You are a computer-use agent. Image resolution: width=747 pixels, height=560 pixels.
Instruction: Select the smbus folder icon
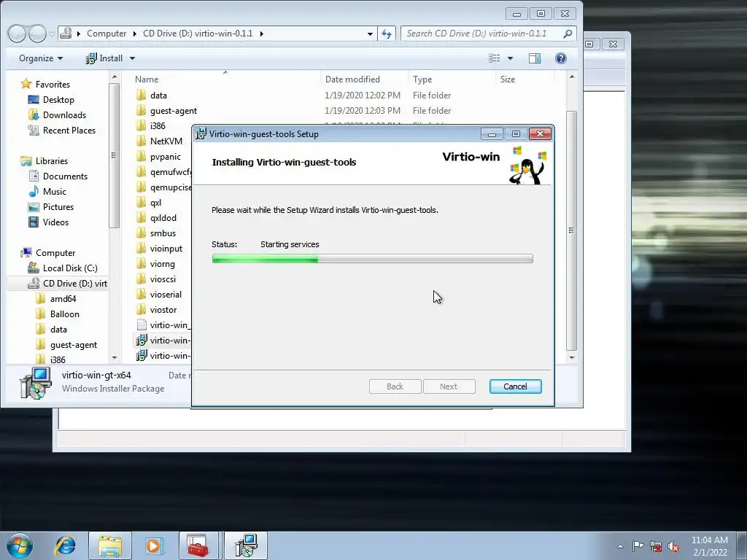click(141, 233)
